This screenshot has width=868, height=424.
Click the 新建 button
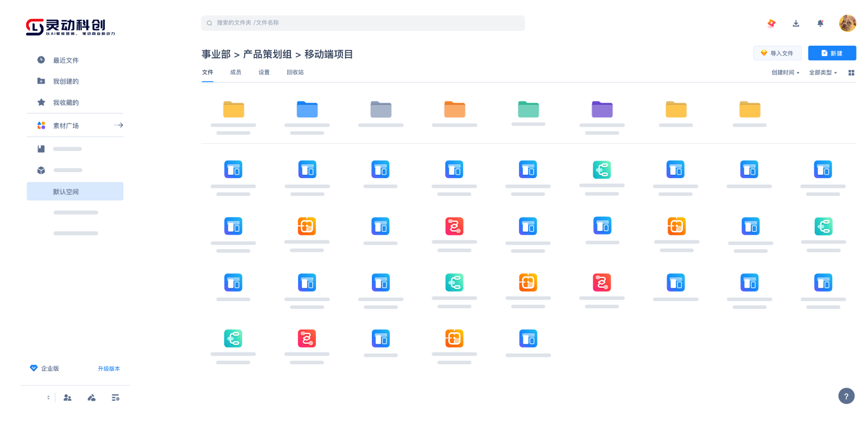pos(832,53)
